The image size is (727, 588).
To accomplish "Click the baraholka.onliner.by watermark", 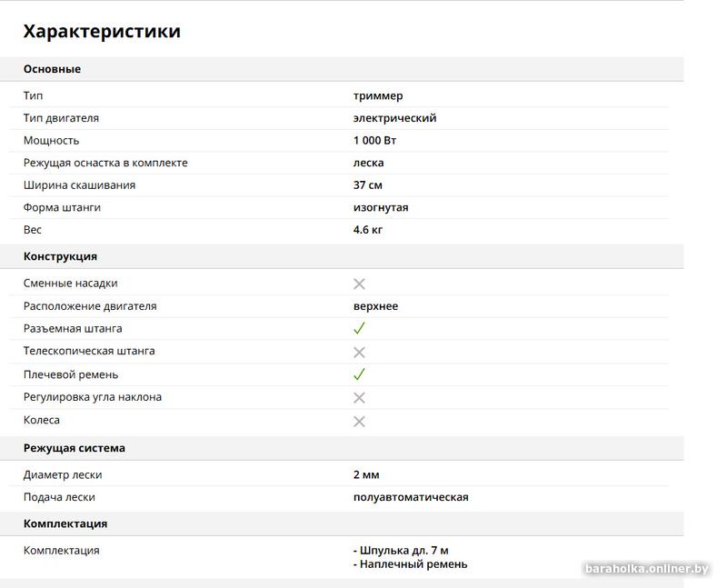I will [x=646, y=569].
